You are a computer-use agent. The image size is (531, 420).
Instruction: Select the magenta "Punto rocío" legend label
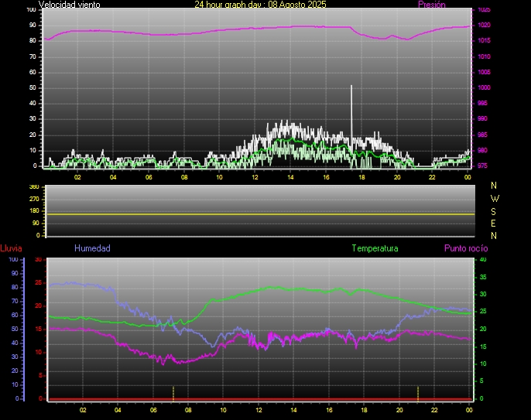click(466, 248)
